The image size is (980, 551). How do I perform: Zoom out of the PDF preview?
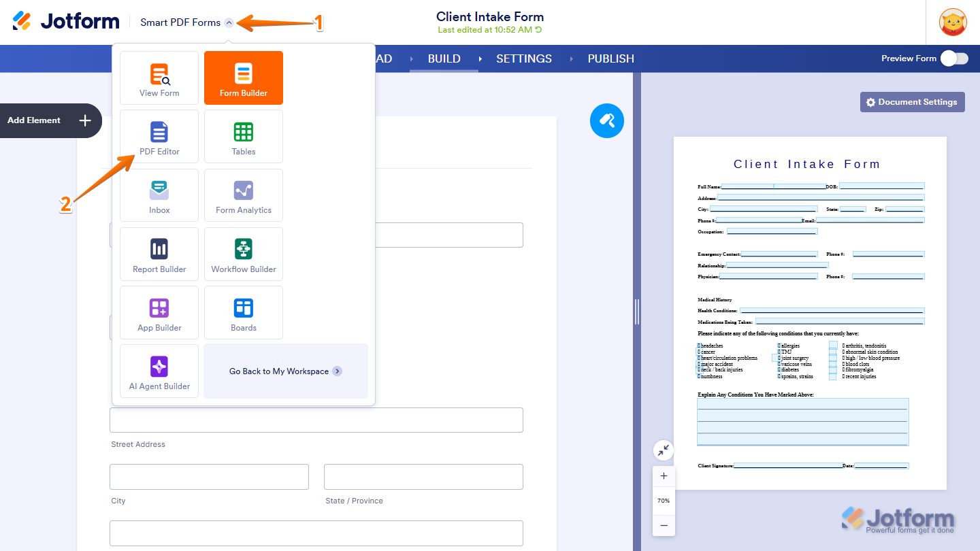coord(664,525)
